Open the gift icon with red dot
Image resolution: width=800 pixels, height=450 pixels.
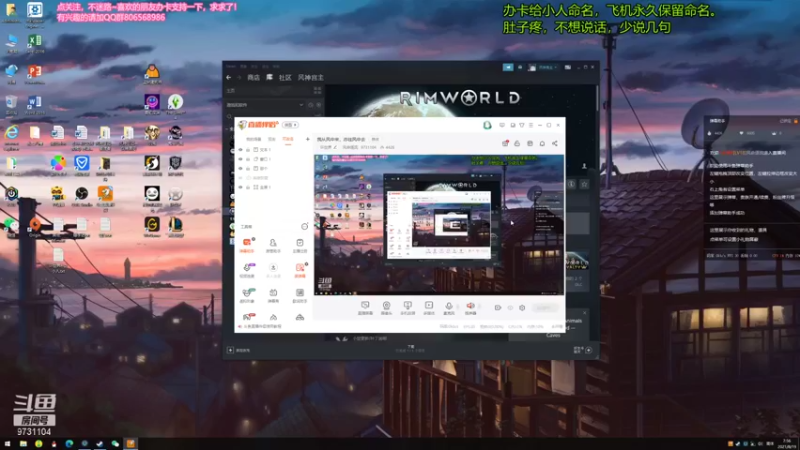(x=505, y=143)
